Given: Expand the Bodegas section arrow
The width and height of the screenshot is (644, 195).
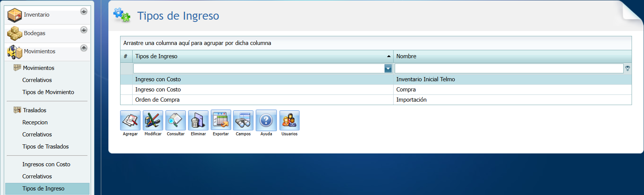Looking at the screenshot, I should click(x=84, y=30).
